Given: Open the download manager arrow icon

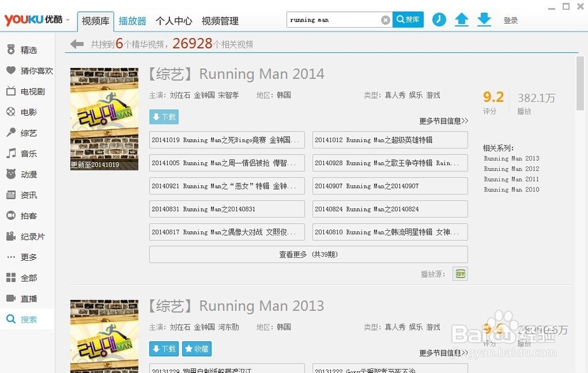Looking at the screenshot, I should coord(484,19).
